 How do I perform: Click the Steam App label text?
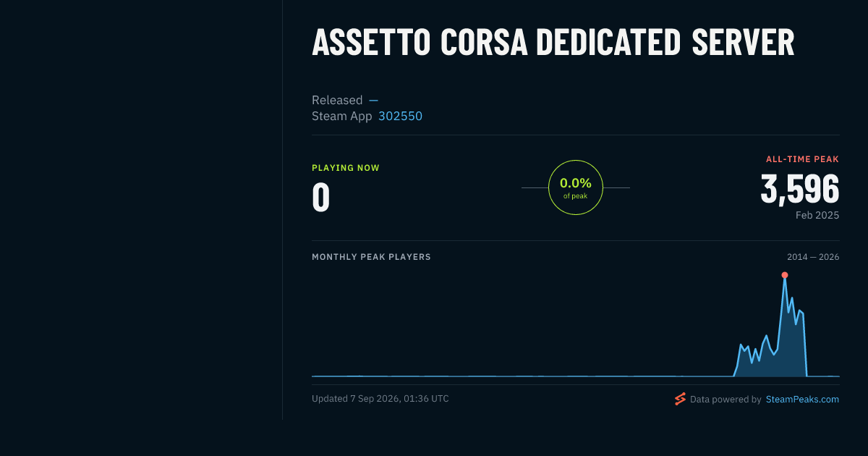[342, 116]
